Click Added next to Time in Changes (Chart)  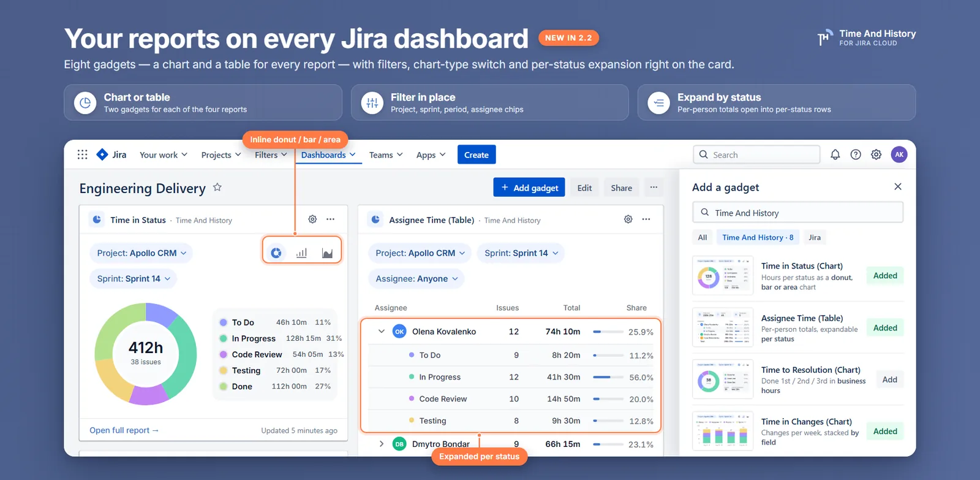click(885, 432)
